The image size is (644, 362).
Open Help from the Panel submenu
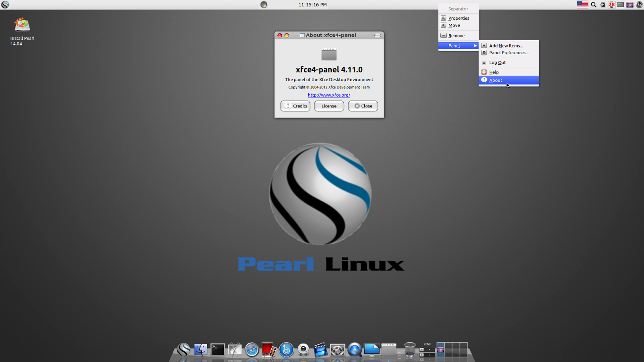coord(509,72)
